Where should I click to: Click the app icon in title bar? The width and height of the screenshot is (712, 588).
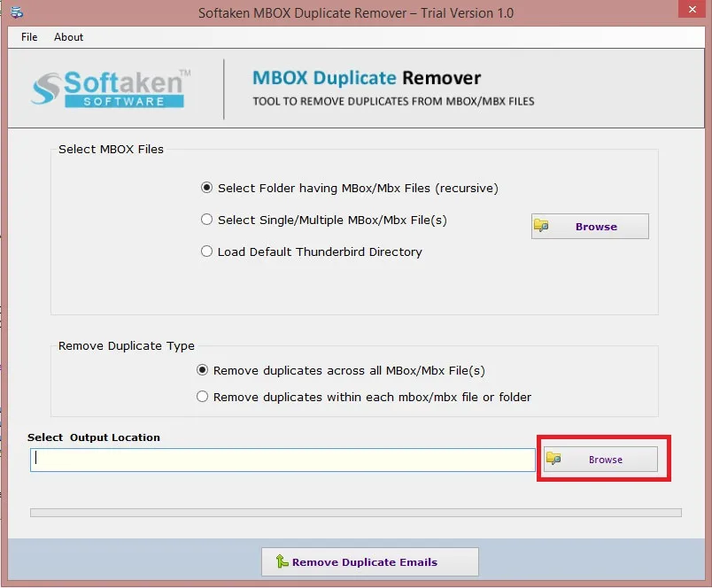click(x=17, y=12)
